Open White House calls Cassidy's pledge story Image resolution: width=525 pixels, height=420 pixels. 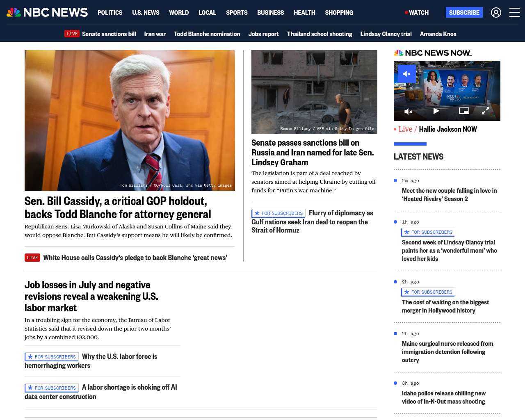coord(135,258)
